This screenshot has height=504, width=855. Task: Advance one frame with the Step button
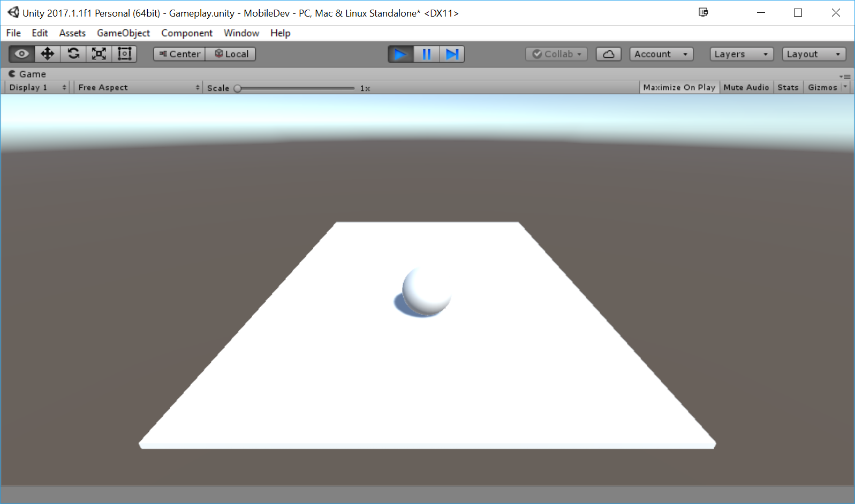click(452, 54)
